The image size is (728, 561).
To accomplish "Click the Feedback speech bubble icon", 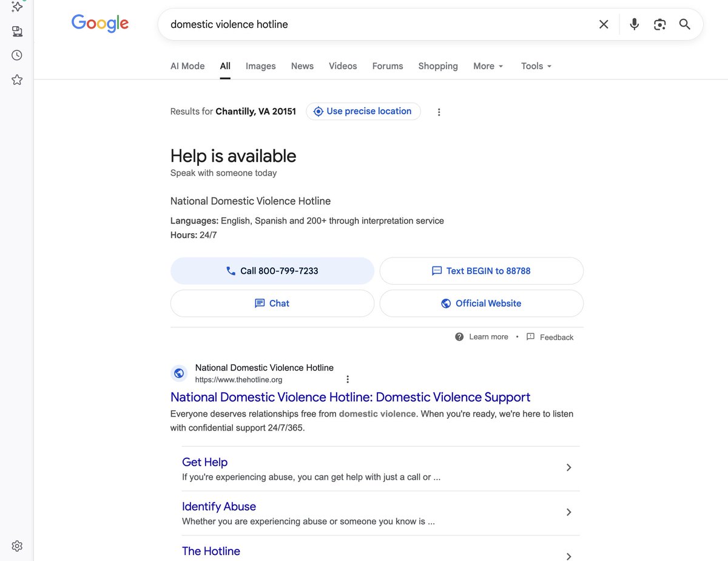I will pyautogui.click(x=530, y=336).
